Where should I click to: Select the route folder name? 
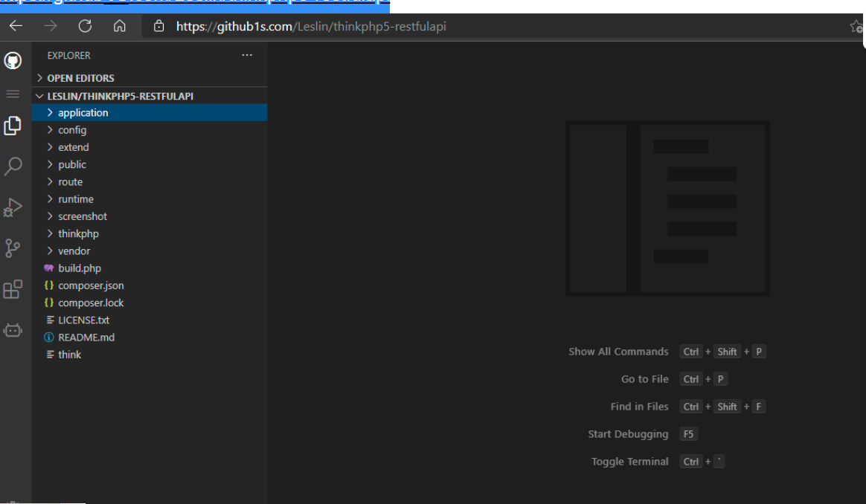click(x=70, y=181)
